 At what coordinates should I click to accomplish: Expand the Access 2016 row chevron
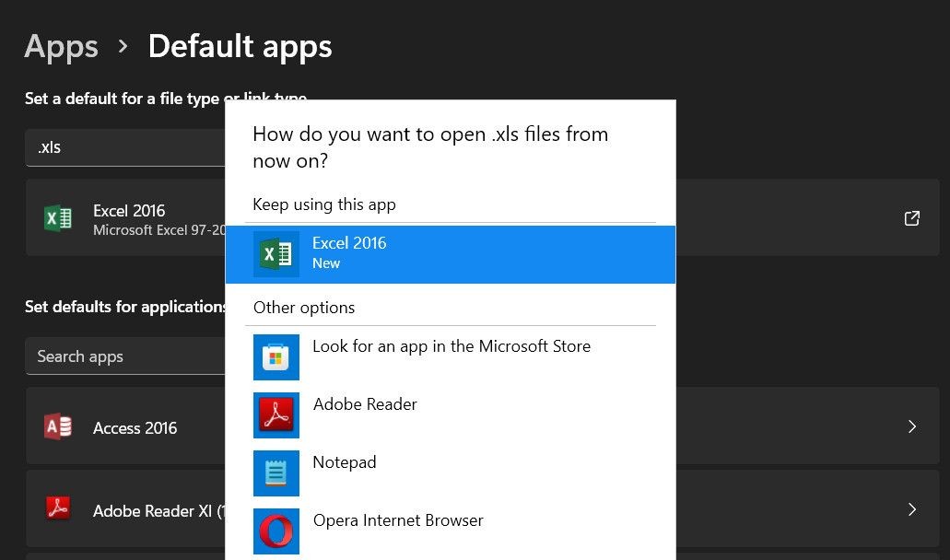pyautogui.click(x=912, y=426)
